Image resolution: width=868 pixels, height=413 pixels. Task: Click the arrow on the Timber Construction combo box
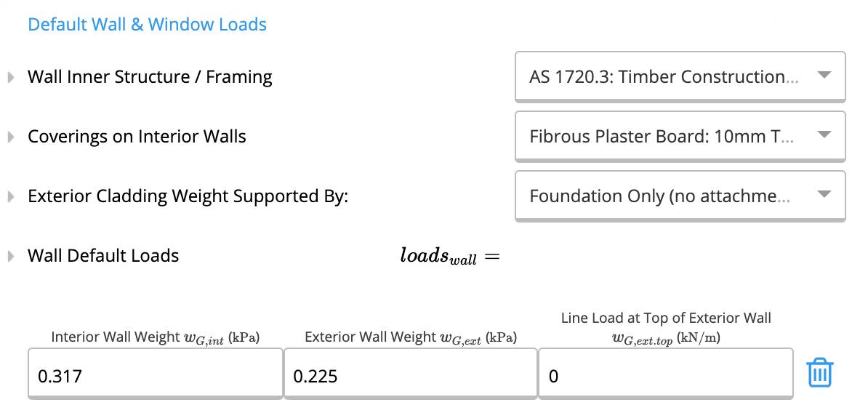coord(824,75)
